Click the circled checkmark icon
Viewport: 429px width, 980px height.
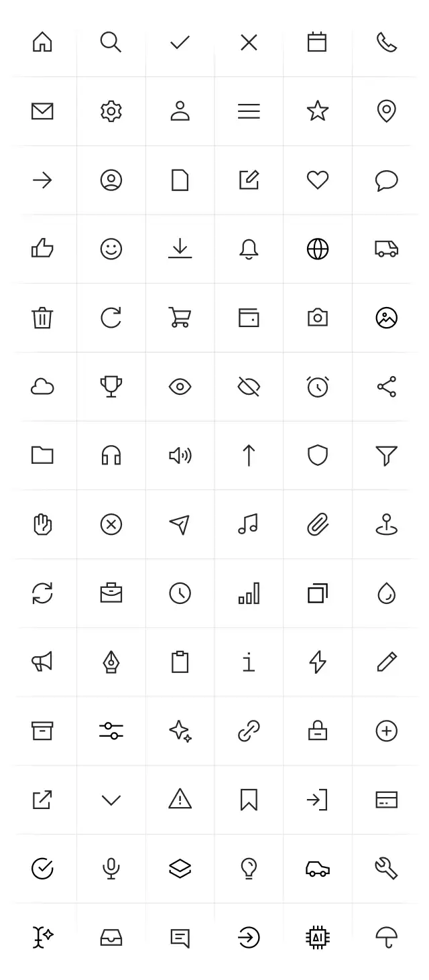[42, 869]
